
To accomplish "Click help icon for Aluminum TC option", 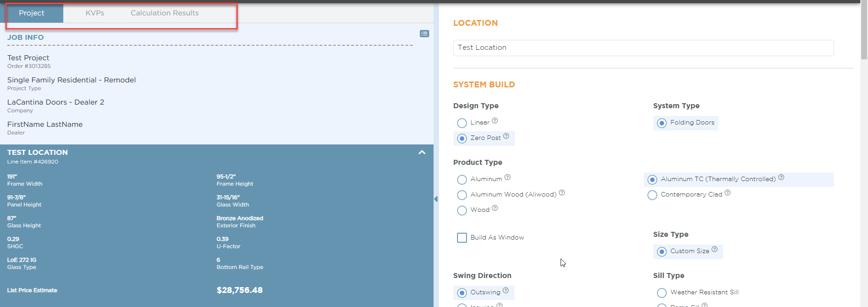I will [x=781, y=177].
